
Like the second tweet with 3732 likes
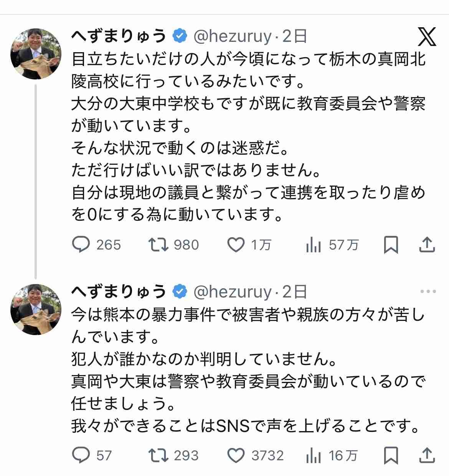tap(236, 455)
